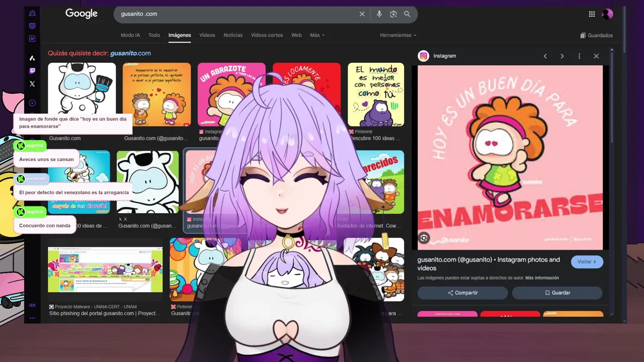The height and width of the screenshot is (362, 644).
Task: Click the page vertical scrollbar
Action: (x=624, y=30)
